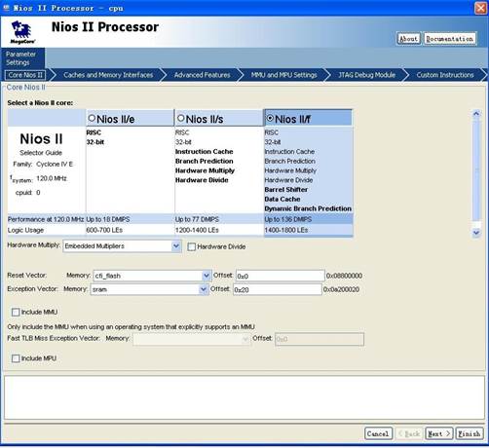Screen dimensions: 489x448
Task: Click the title bar application icon
Action: 6,8
